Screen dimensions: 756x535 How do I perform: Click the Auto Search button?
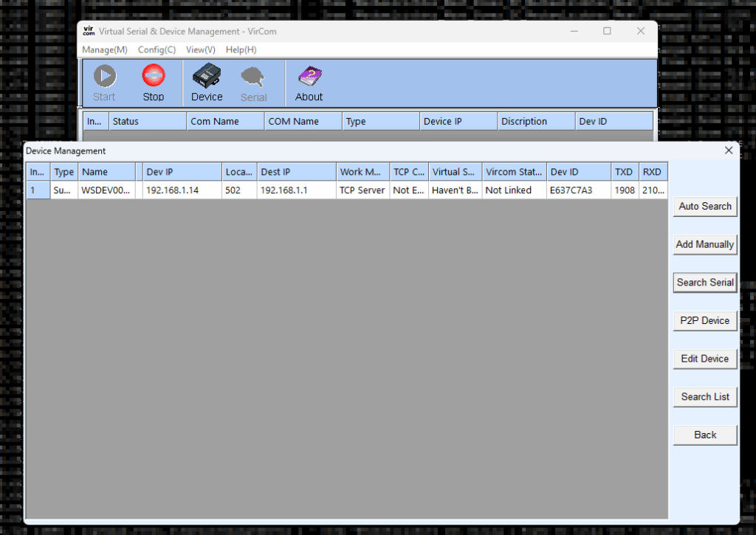click(705, 207)
